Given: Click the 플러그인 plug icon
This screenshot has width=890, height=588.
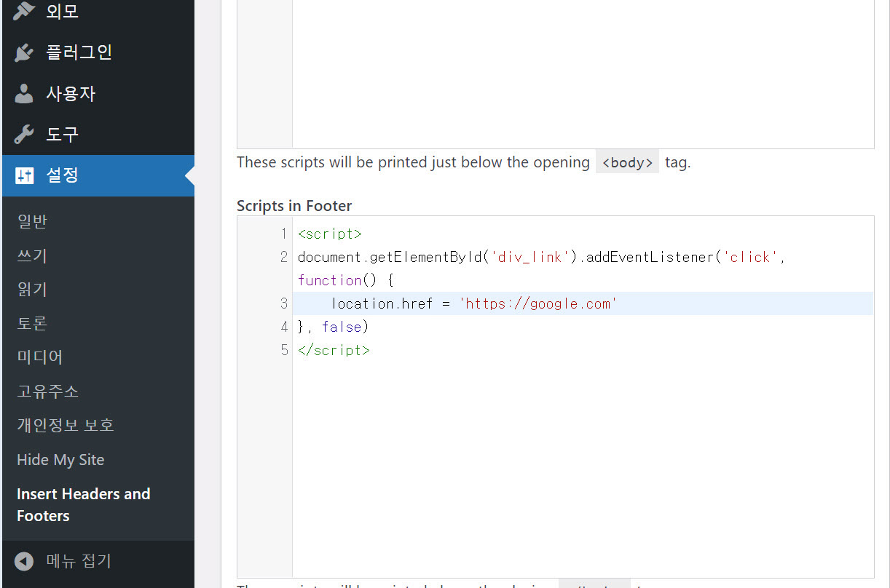Looking at the screenshot, I should click(x=24, y=52).
